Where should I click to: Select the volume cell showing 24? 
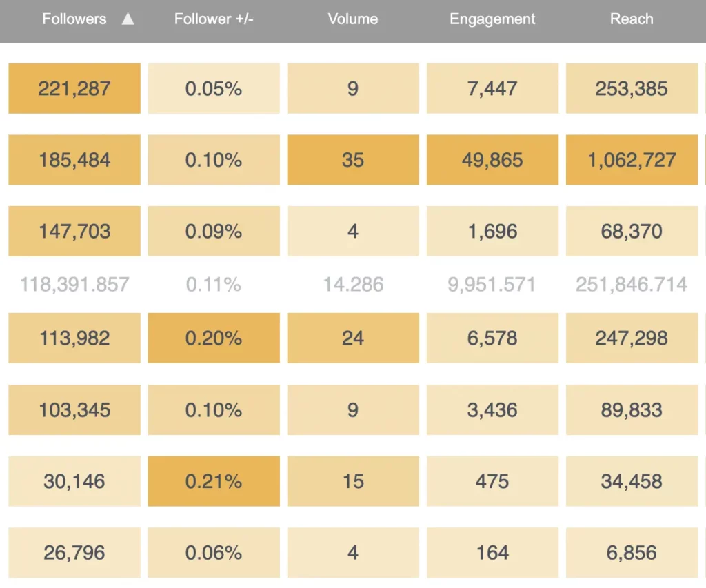click(353, 338)
